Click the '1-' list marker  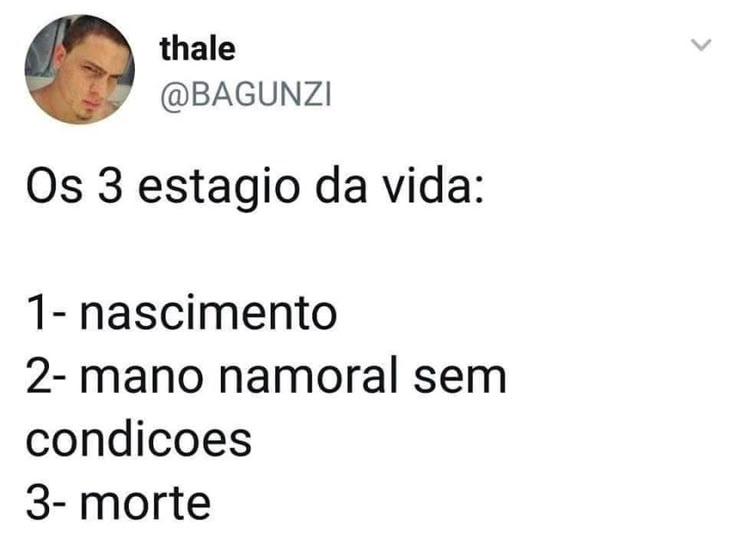[x=46, y=313]
